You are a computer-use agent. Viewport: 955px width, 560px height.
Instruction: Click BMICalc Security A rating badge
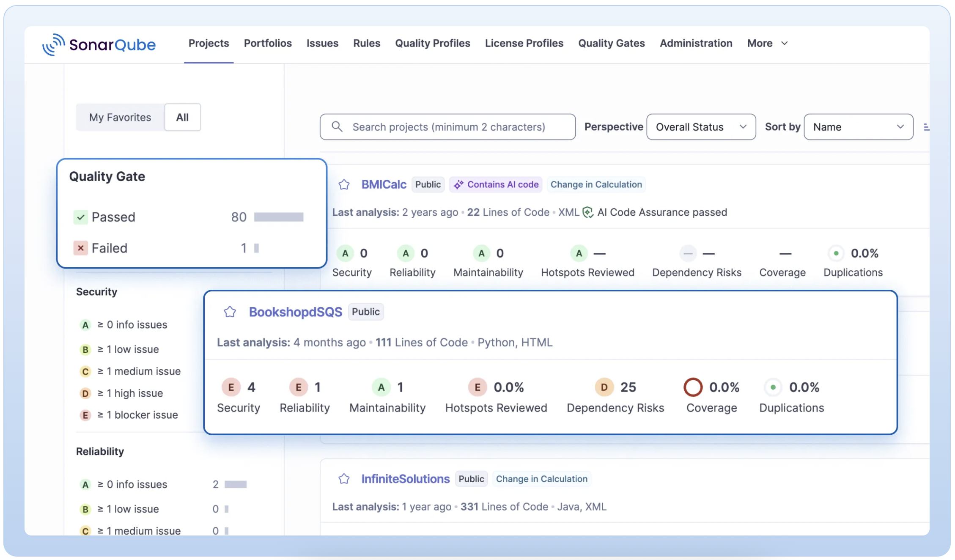[346, 253]
